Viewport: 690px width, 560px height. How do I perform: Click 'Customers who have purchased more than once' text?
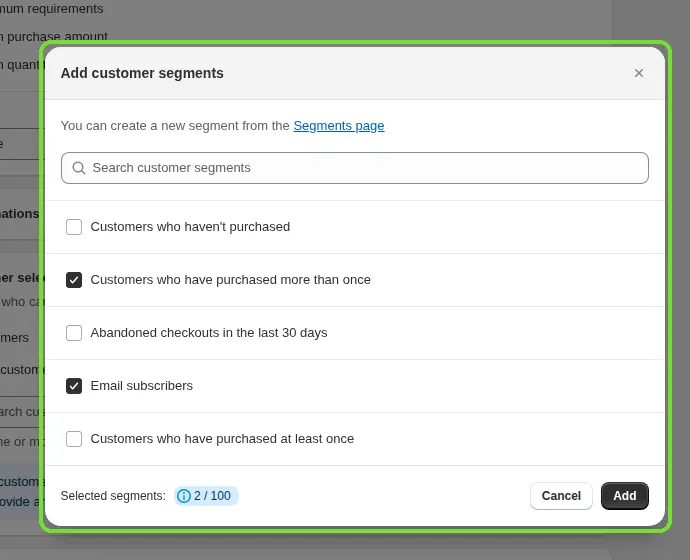(x=231, y=280)
